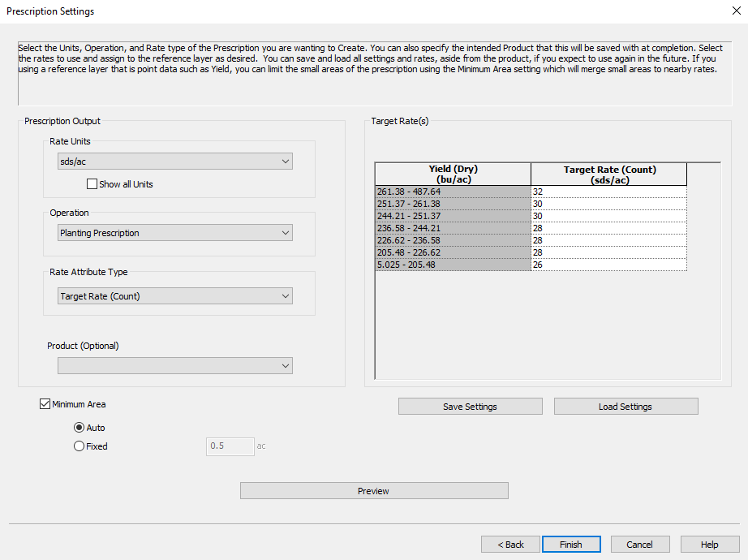Select the Auto radio button
The height and width of the screenshot is (560, 748).
pyautogui.click(x=79, y=428)
